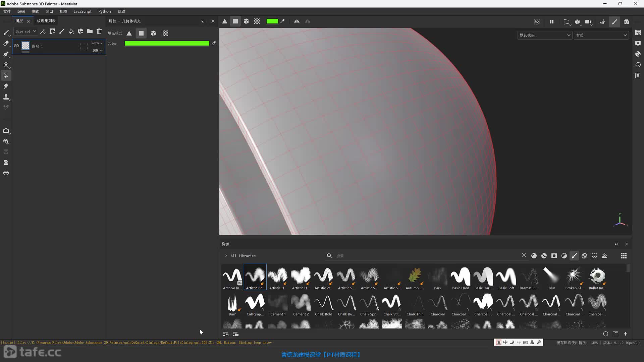Close the 资源 assets panel
The height and width of the screenshot is (362, 644).
tap(627, 244)
